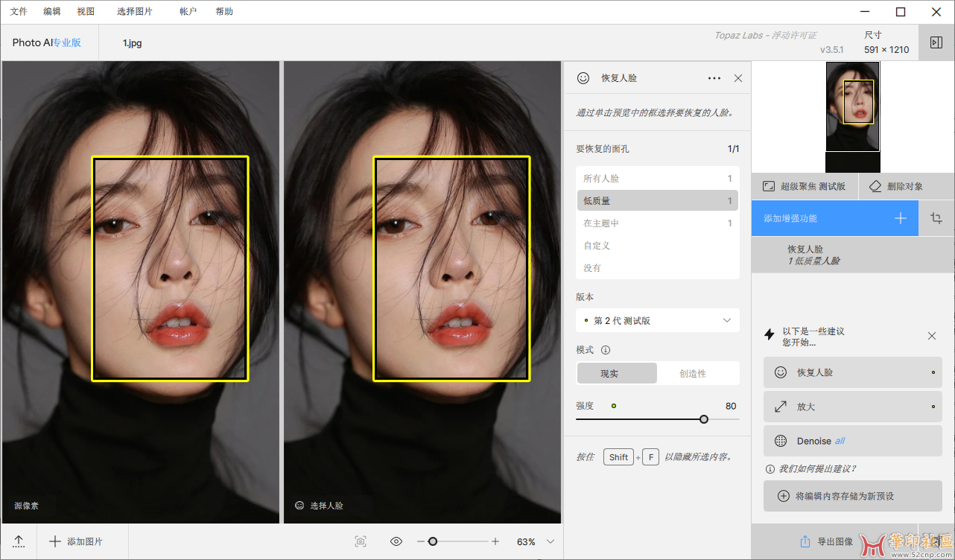The height and width of the screenshot is (560, 955).
Task: Click the plus icon in 添加增强功能
Action: (900, 218)
